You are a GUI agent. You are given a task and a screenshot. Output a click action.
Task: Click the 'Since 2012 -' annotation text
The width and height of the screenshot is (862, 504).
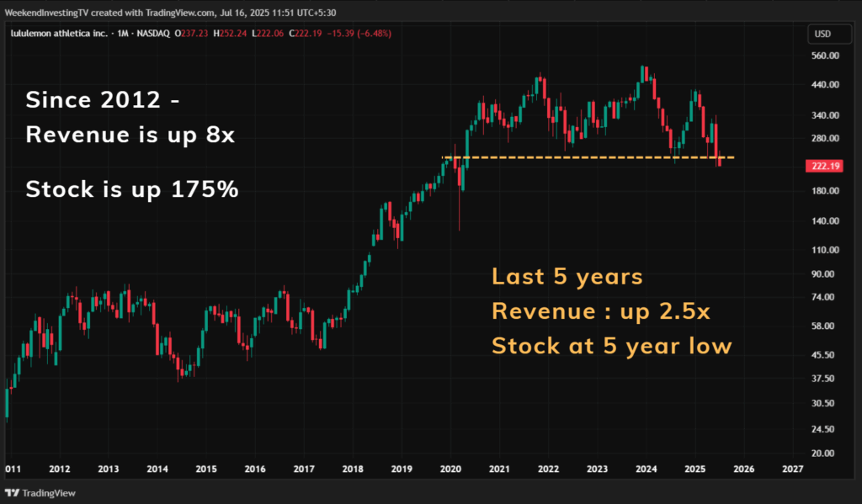(102, 100)
